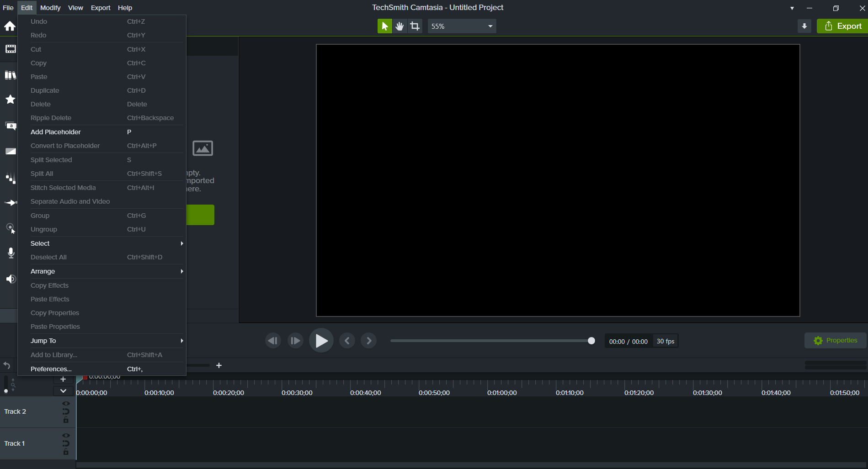Screen dimensions: 868x469
Task: Open the Favorites star panel
Action: coord(10,100)
